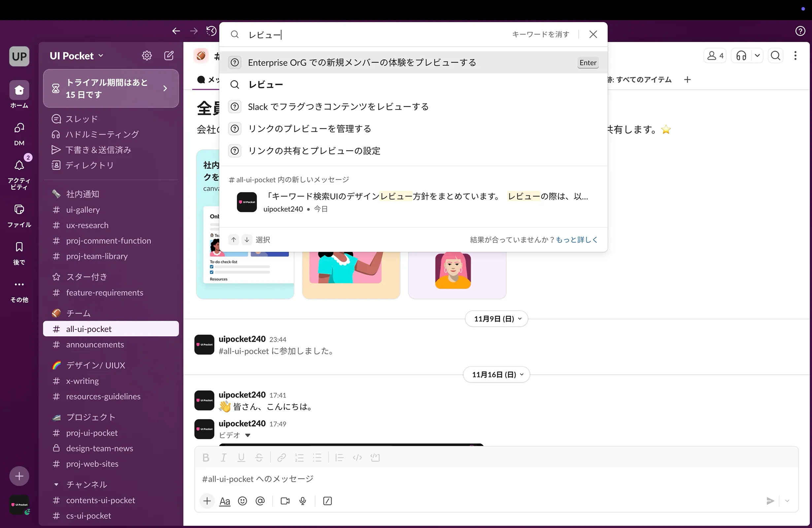The height and width of the screenshot is (528, 812).
Task: Open channel more options vertical dots
Action: (795, 55)
